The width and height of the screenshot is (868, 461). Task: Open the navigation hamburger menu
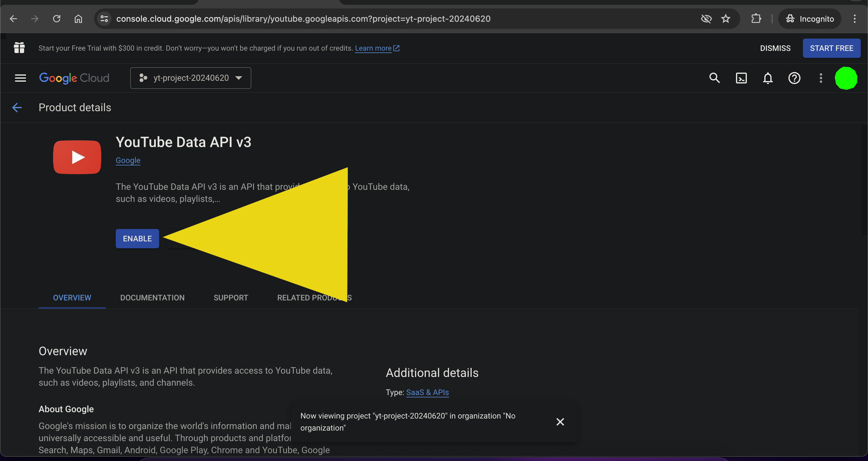pos(20,78)
